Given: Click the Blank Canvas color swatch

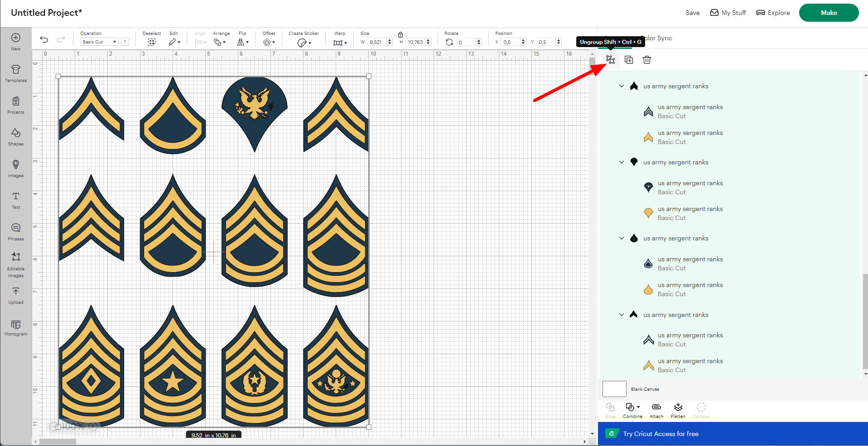Looking at the screenshot, I should [x=614, y=388].
